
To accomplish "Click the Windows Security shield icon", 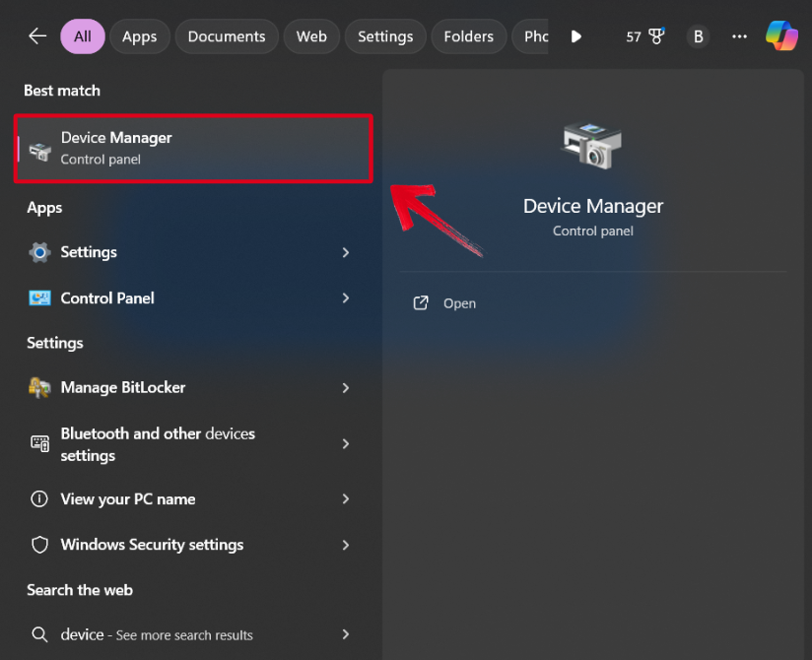I will tap(39, 545).
